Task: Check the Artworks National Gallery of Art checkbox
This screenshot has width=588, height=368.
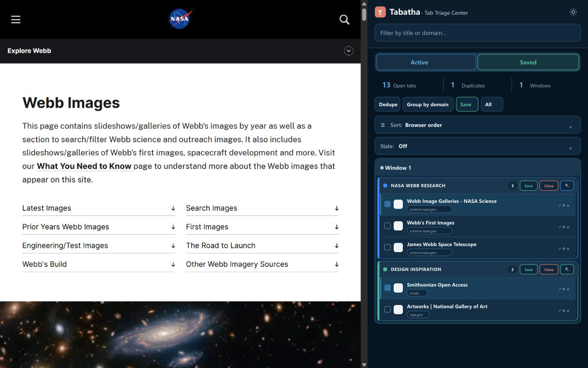Action: pos(387,310)
